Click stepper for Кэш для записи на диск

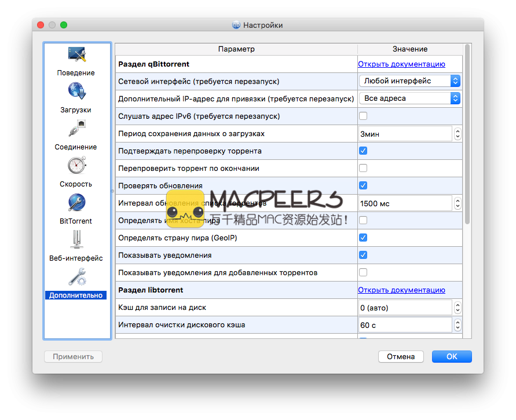tap(458, 308)
